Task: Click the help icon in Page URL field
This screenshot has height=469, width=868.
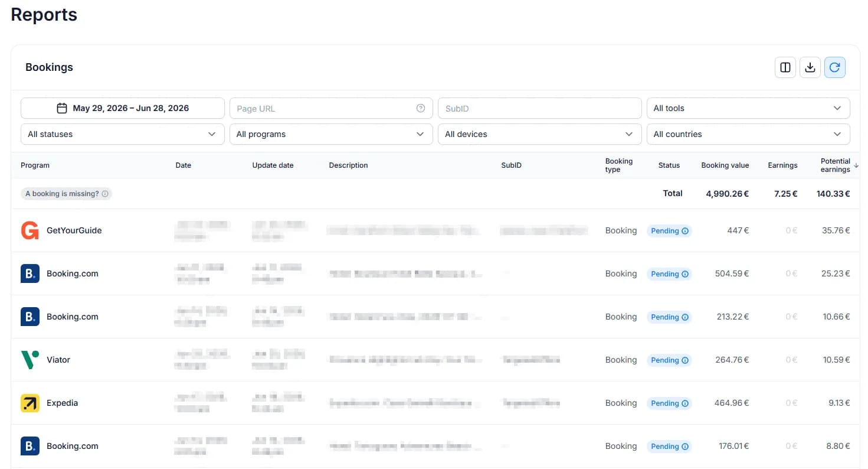Action: [421, 108]
